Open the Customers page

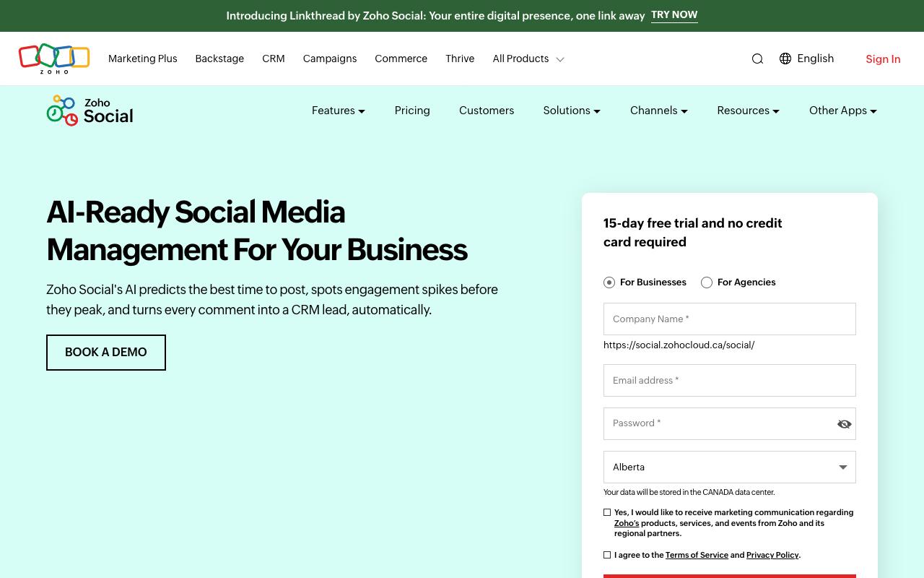pos(487,111)
